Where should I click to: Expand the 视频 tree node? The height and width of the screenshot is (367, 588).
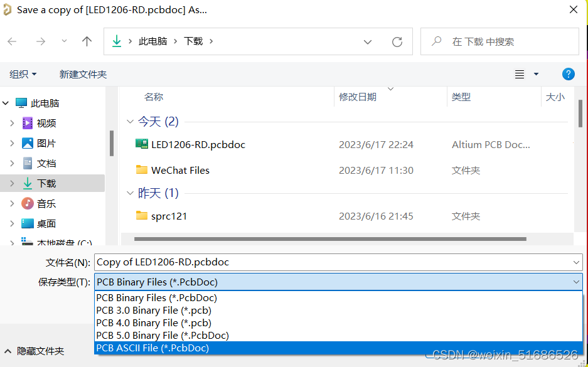11,123
